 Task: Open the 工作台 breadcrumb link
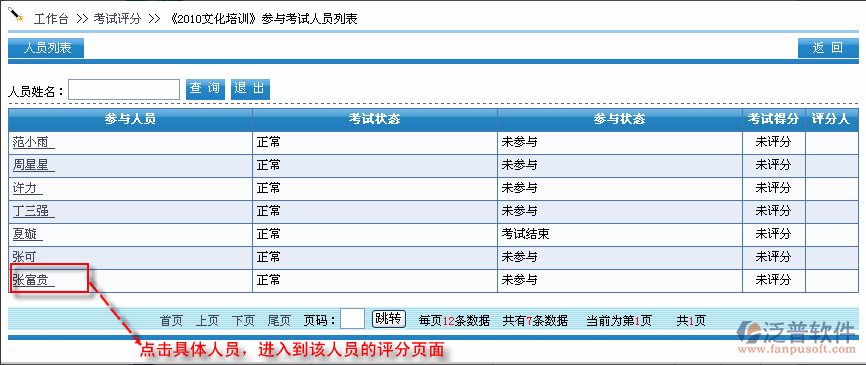(51, 19)
